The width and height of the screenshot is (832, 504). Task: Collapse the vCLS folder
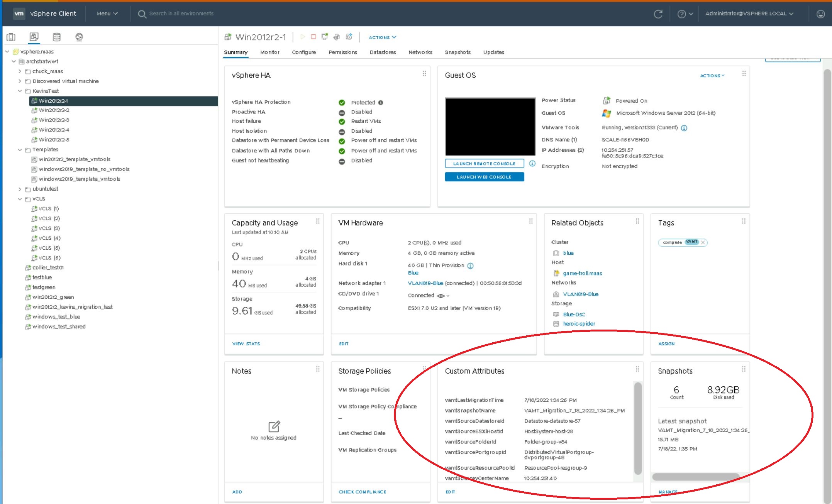pos(20,199)
